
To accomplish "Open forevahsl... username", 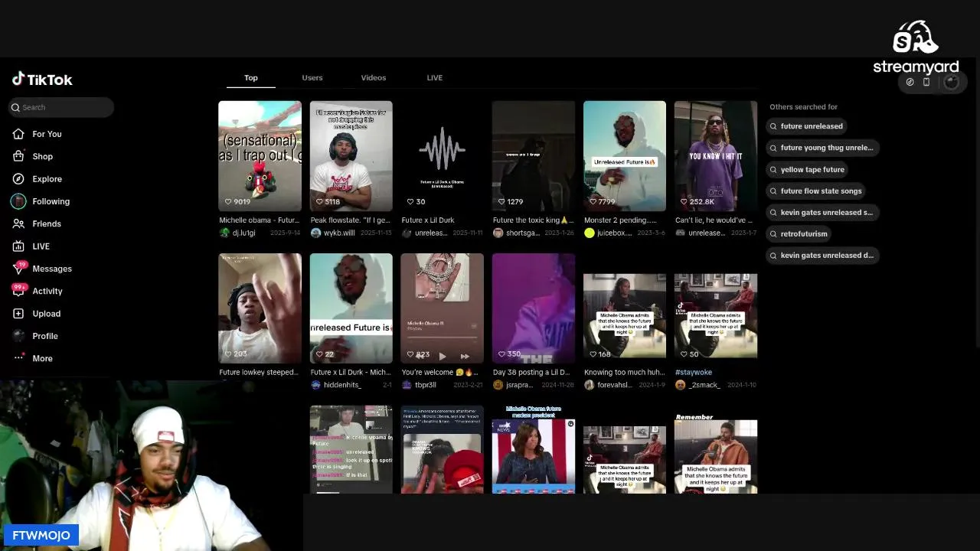I will coord(615,385).
